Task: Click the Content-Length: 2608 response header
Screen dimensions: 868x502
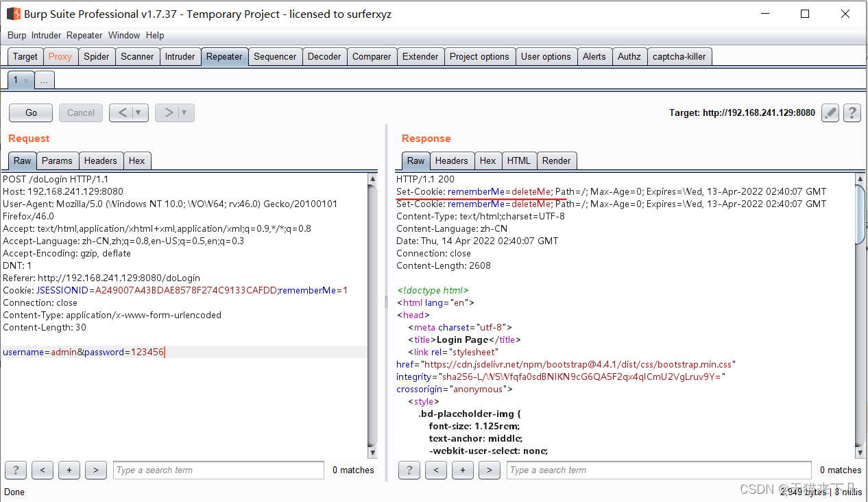Action: pyautogui.click(x=444, y=266)
